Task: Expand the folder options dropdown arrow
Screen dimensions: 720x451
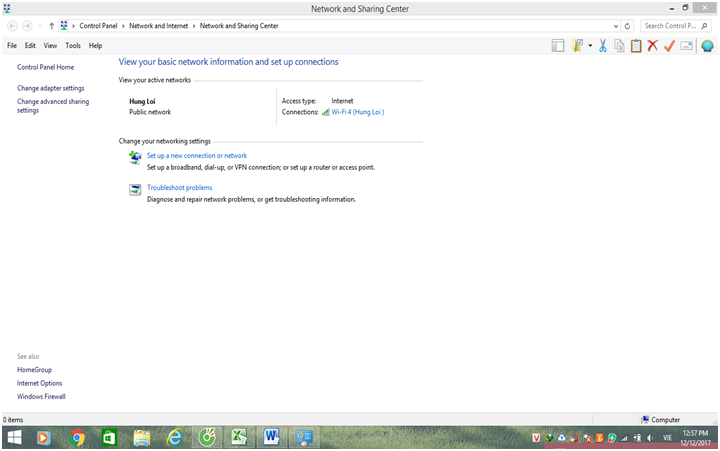Action: [590, 46]
